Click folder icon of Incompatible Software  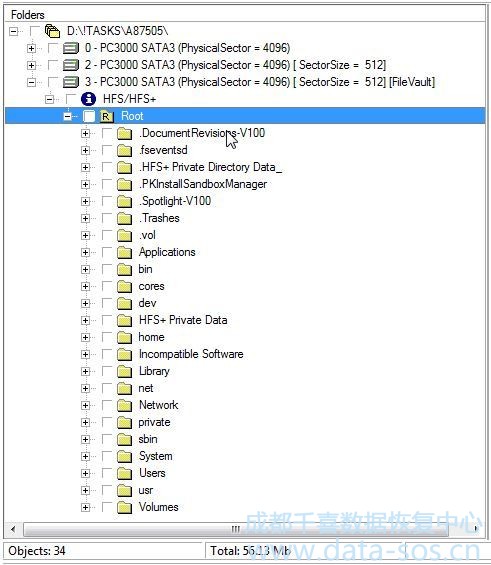(125, 354)
